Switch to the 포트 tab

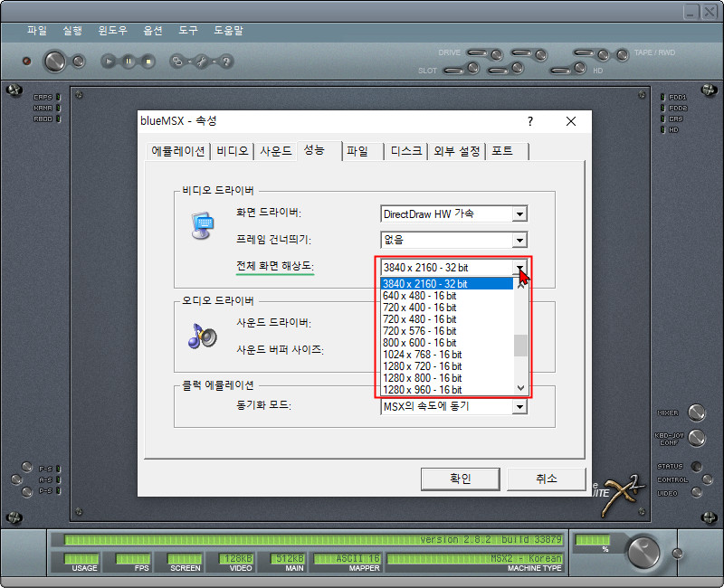click(508, 151)
